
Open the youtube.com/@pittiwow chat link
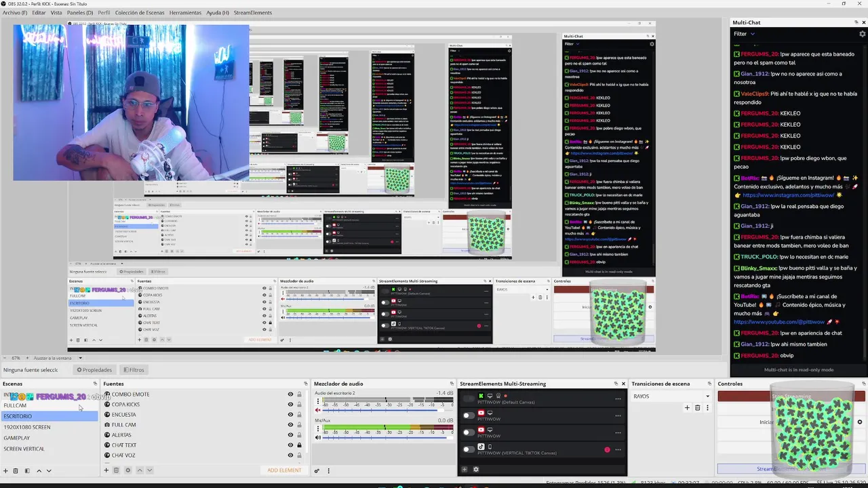point(778,322)
